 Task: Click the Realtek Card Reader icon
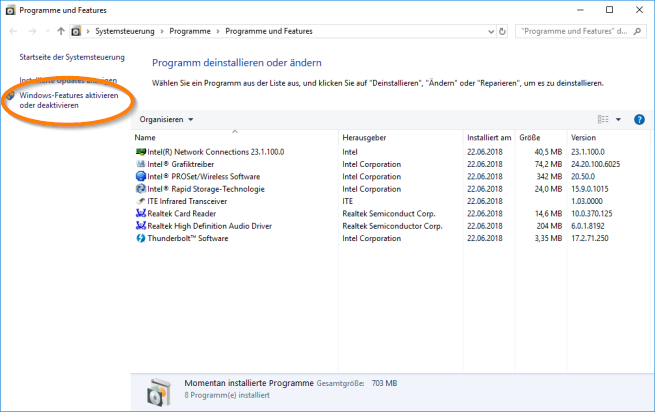tap(141, 214)
